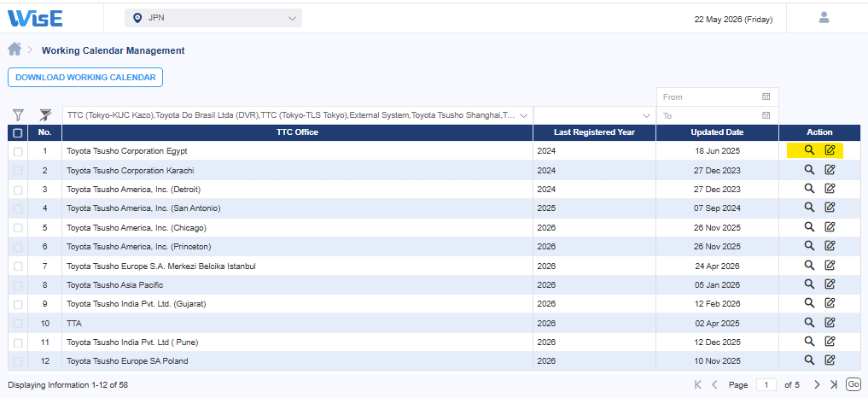The width and height of the screenshot is (868, 398).
Task: Edit Toyota Tsusho Corporation Egypt calendar
Action: click(x=830, y=150)
